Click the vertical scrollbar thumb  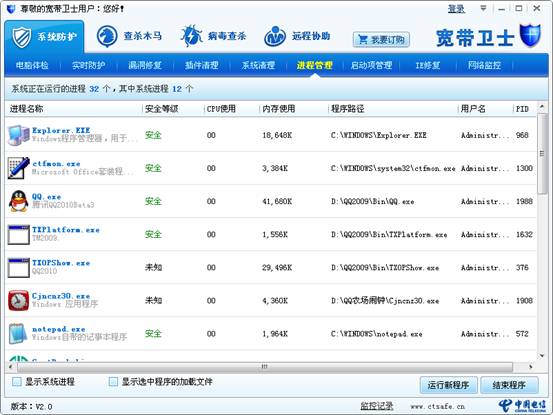(x=542, y=154)
